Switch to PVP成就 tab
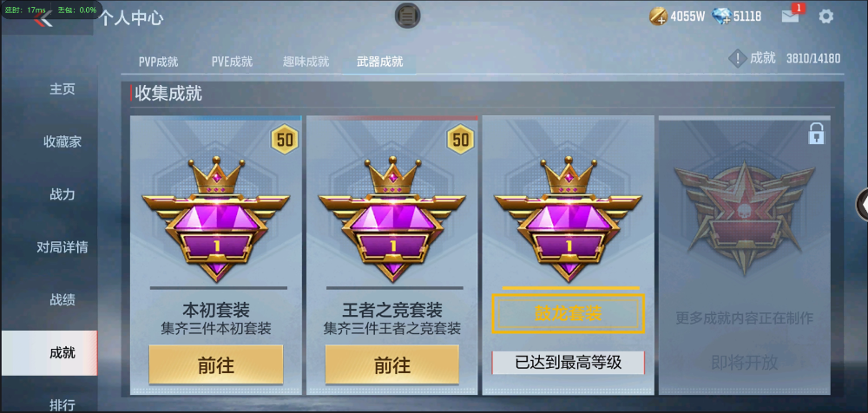The height and width of the screenshot is (413, 868). (158, 62)
